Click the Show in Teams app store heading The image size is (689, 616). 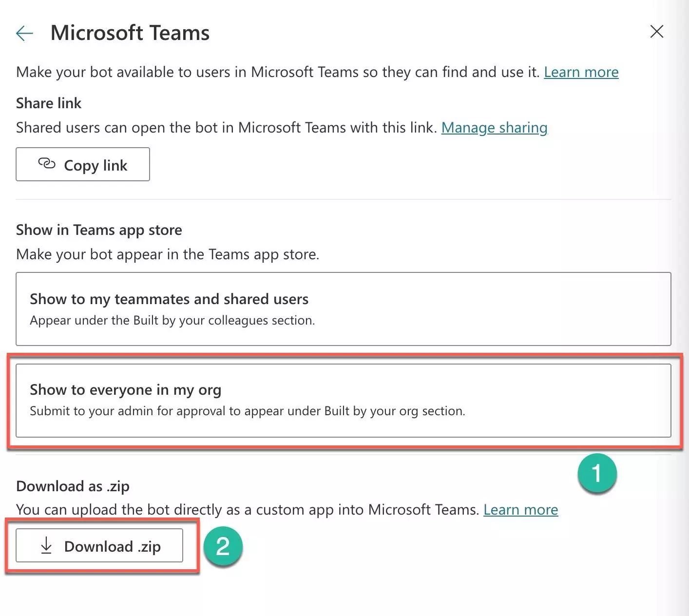[99, 230]
